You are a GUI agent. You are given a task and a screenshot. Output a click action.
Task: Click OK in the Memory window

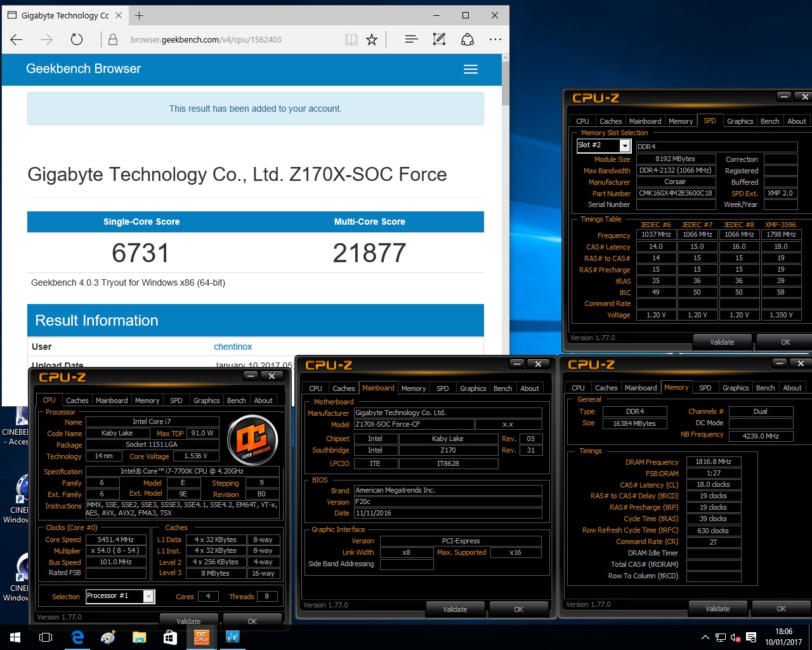tap(781, 608)
